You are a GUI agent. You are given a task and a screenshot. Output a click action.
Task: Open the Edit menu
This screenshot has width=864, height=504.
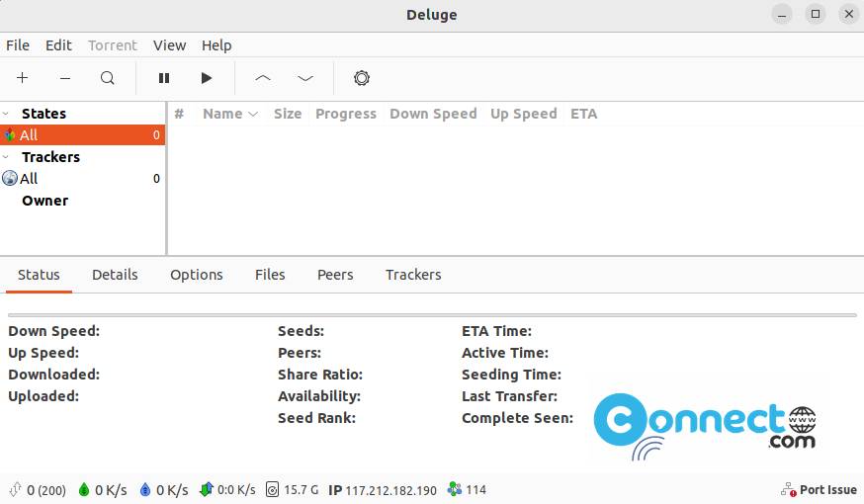point(58,45)
